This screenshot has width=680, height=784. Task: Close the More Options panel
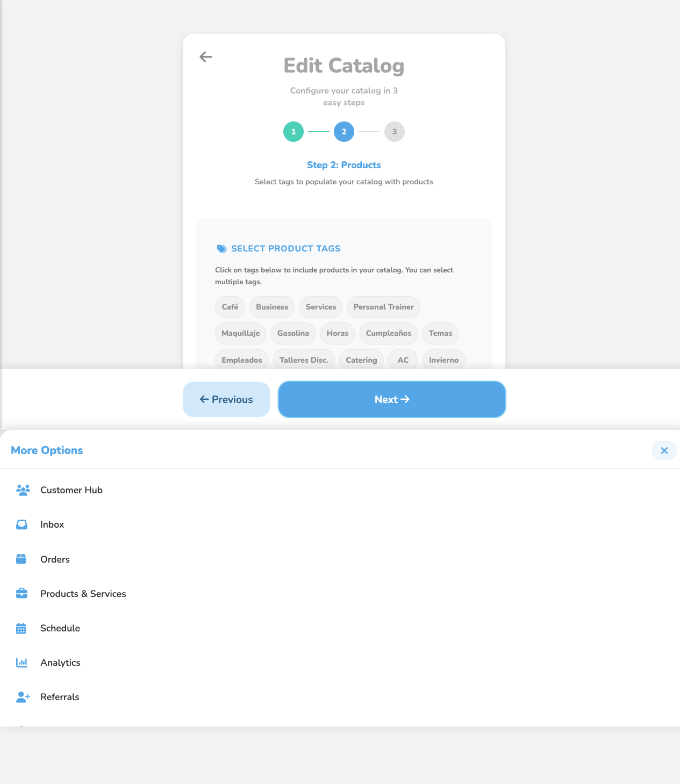[x=664, y=450]
